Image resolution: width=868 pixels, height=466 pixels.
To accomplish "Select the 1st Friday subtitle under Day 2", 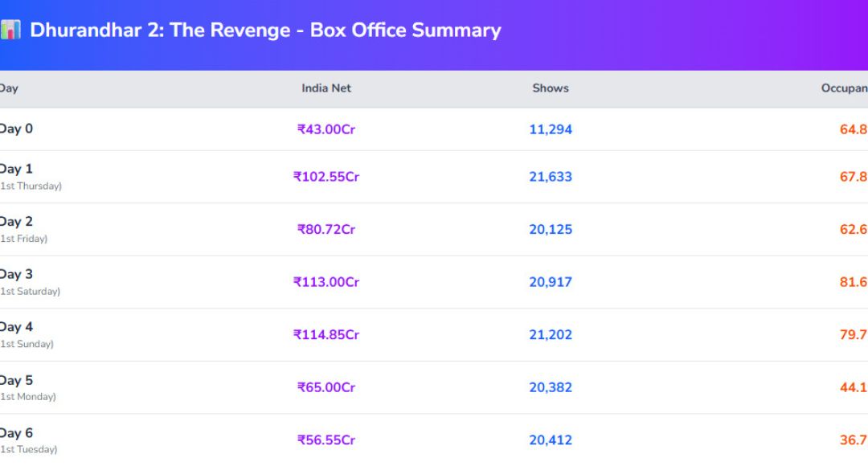I will pos(24,239).
